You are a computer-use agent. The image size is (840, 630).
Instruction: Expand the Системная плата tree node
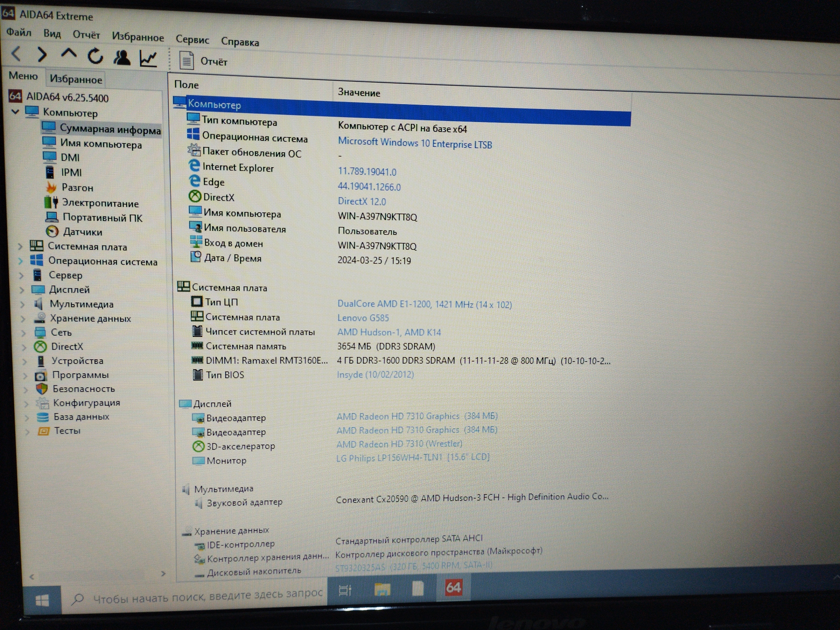pos(20,246)
